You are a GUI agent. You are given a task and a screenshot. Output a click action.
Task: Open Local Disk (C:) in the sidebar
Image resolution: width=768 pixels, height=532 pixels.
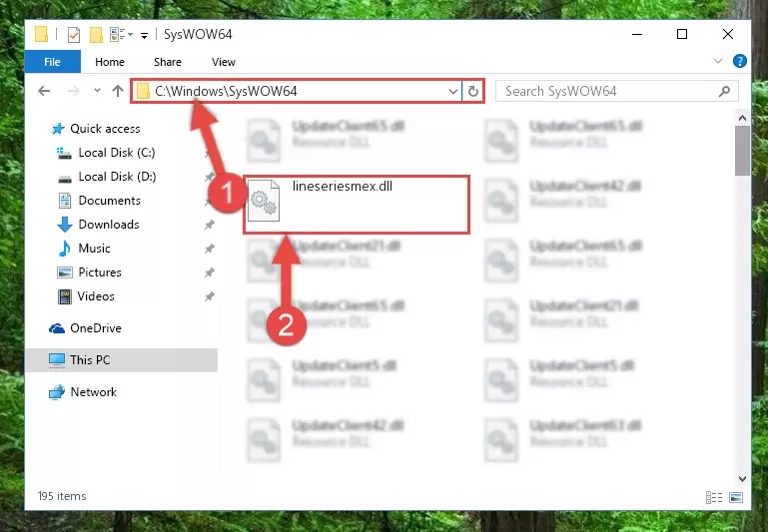[x=117, y=153]
